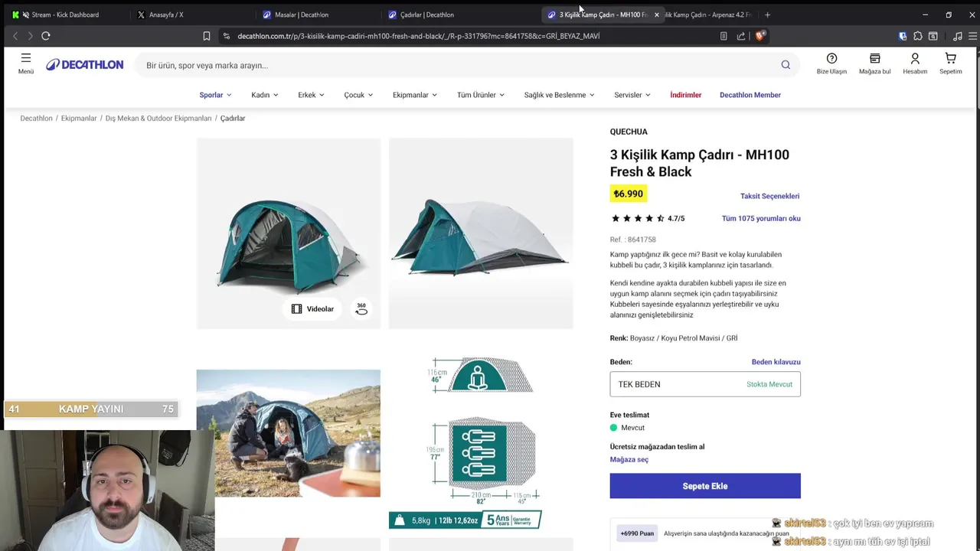
Task: Click the 360 degree view icon
Action: pos(361,308)
